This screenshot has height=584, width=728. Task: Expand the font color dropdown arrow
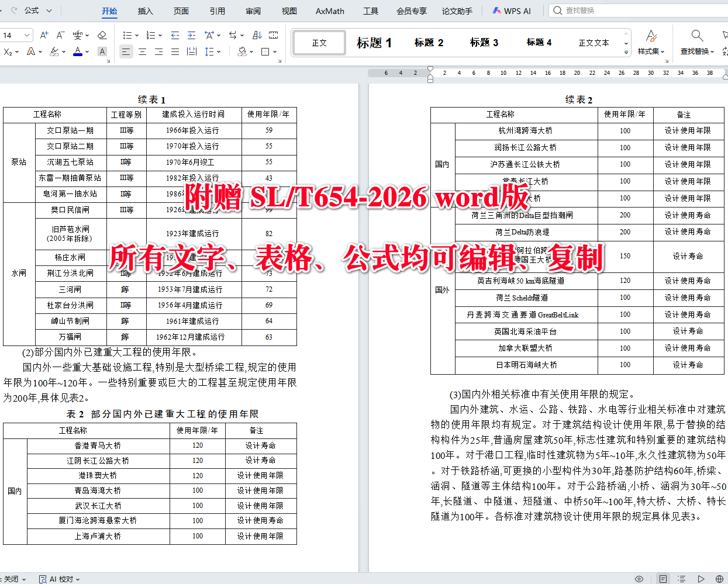[88, 51]
